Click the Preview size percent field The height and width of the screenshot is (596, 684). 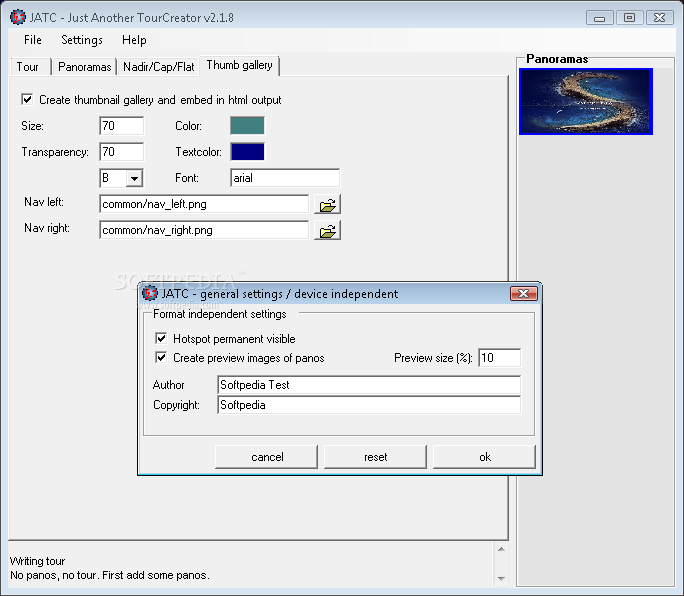coord(499,358)
